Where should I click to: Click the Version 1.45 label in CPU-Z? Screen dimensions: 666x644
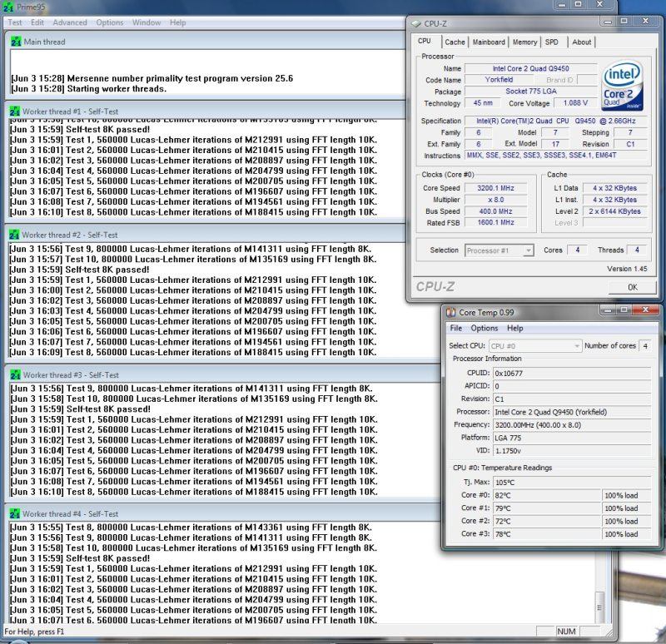pos(627,269)
